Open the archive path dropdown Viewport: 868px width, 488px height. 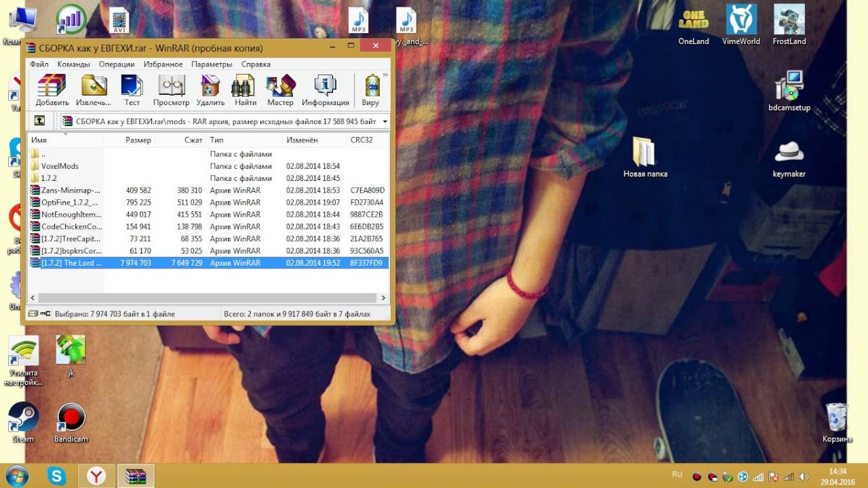[385, 121]
